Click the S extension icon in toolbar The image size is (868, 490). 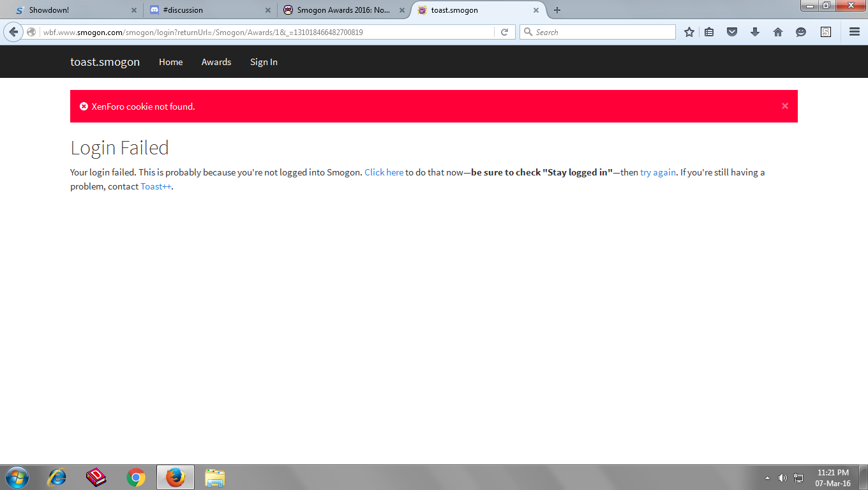coord(826,32)
